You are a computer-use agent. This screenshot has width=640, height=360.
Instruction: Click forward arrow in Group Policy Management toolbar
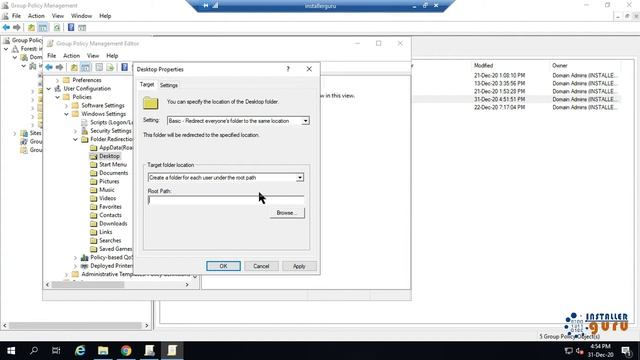pos(16,27)
